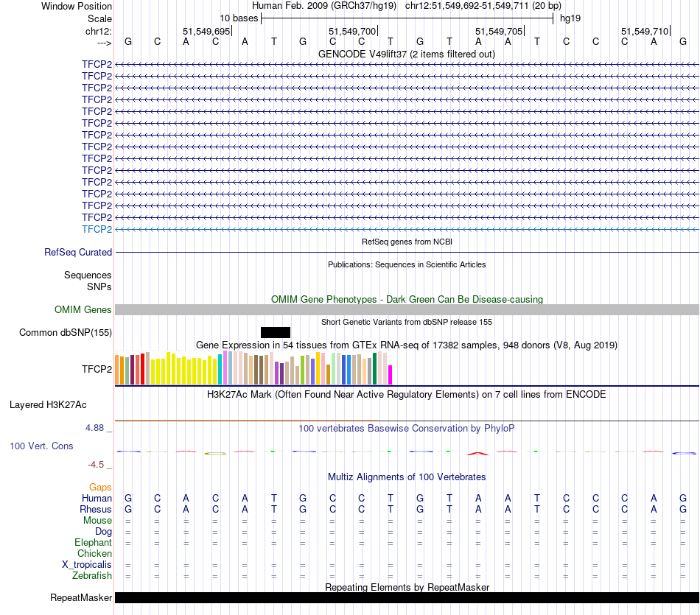This screenshot has height=615, width=700.
Task: Open Repeating Elements by RepeatMasker title
Action: point(407,587)
